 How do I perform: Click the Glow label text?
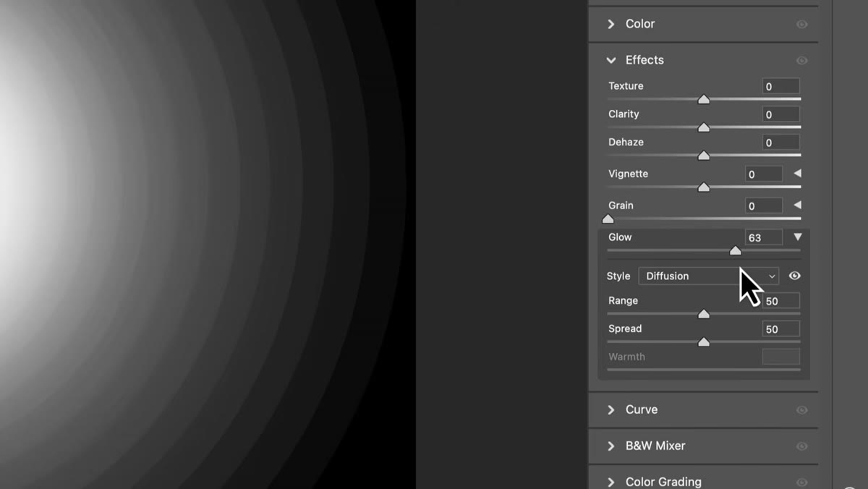(x=620, y=237)
